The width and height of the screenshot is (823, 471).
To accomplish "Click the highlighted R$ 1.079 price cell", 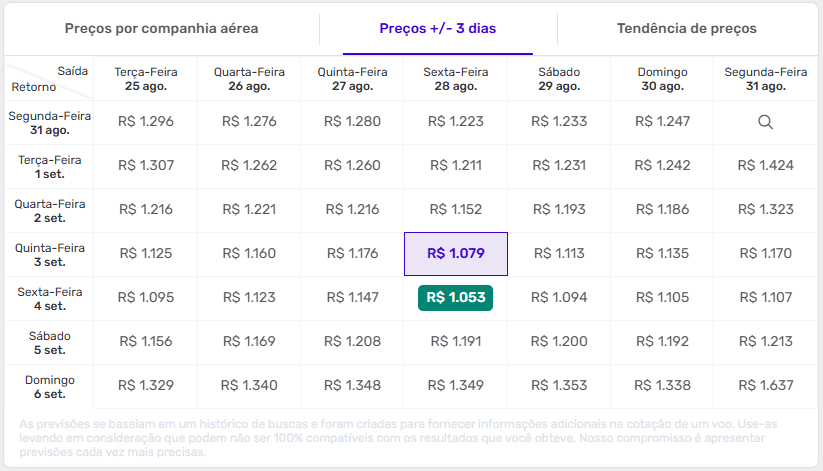I will pos(455,254).
